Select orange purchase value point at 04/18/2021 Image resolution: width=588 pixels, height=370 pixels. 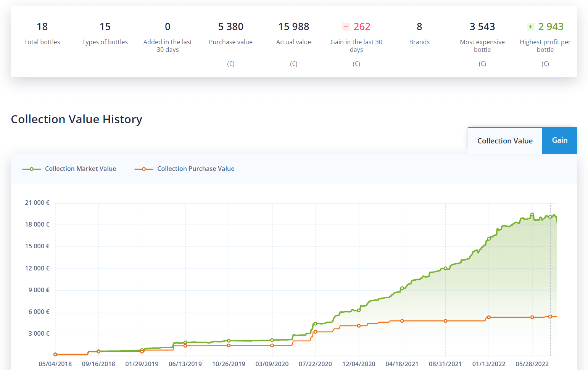[x=402, y=321]
